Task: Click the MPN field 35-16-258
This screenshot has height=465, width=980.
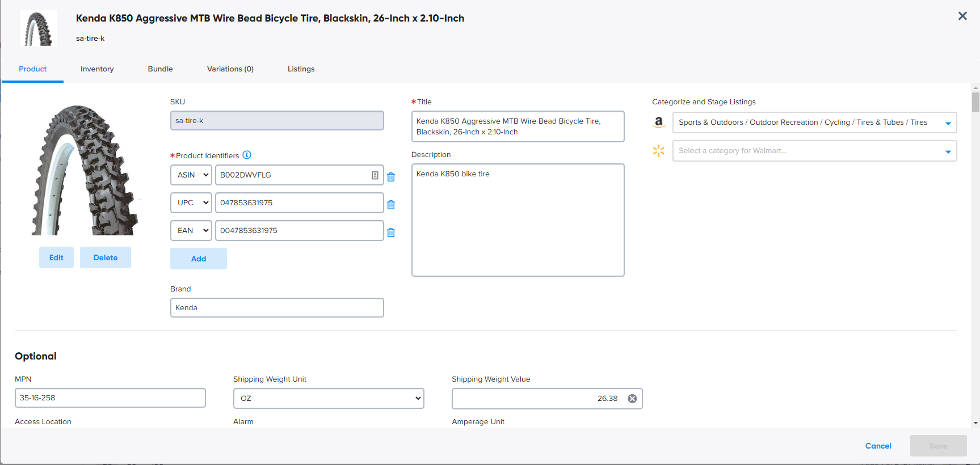Action: click(110, 398)
